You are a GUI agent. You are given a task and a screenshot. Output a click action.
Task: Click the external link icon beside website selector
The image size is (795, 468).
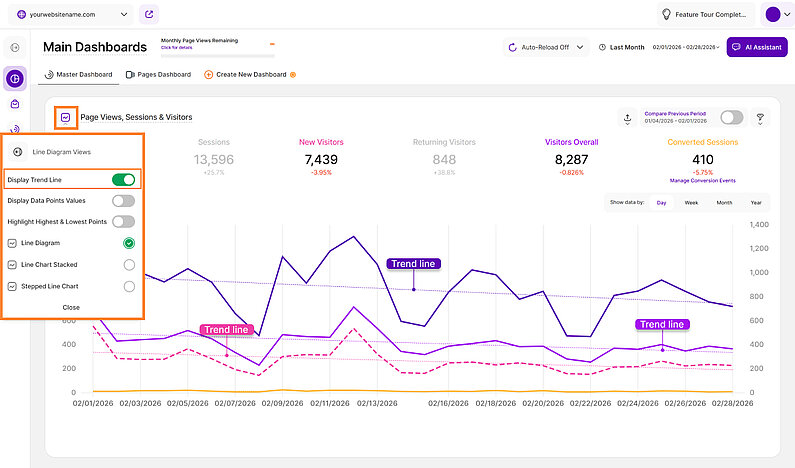(149, 14)
